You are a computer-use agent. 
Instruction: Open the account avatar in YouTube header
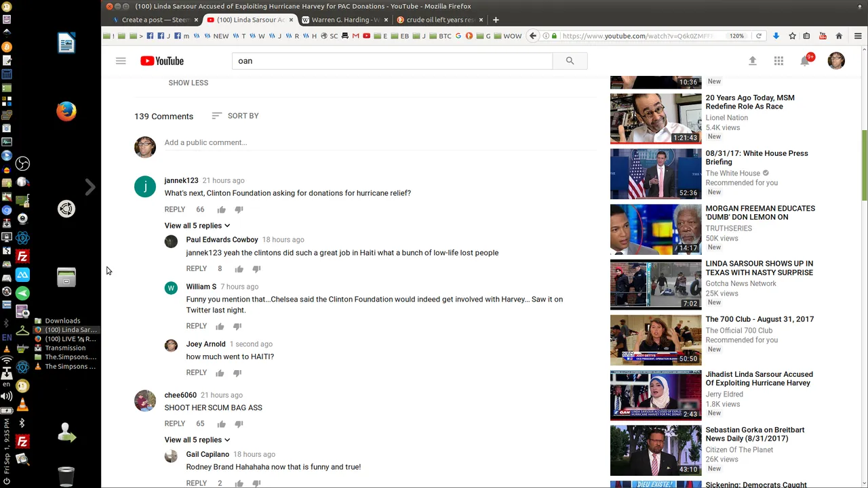[x=836, y=61]
